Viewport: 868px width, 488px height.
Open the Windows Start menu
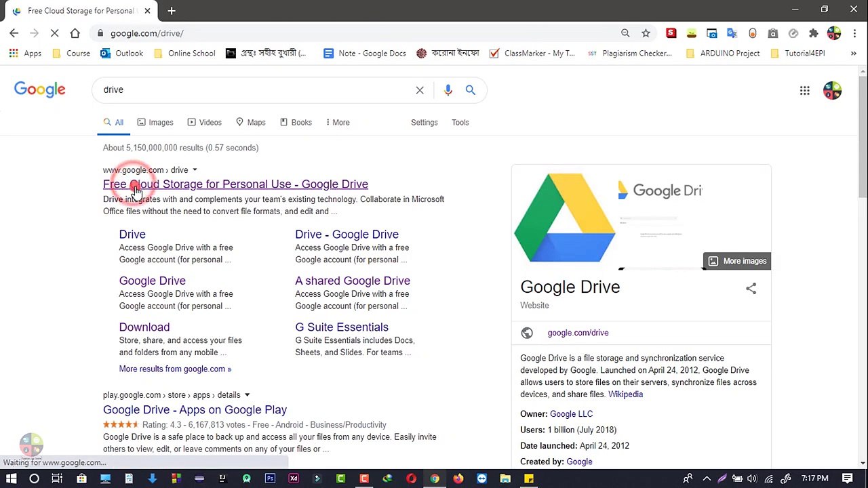[x=11, y=479]
